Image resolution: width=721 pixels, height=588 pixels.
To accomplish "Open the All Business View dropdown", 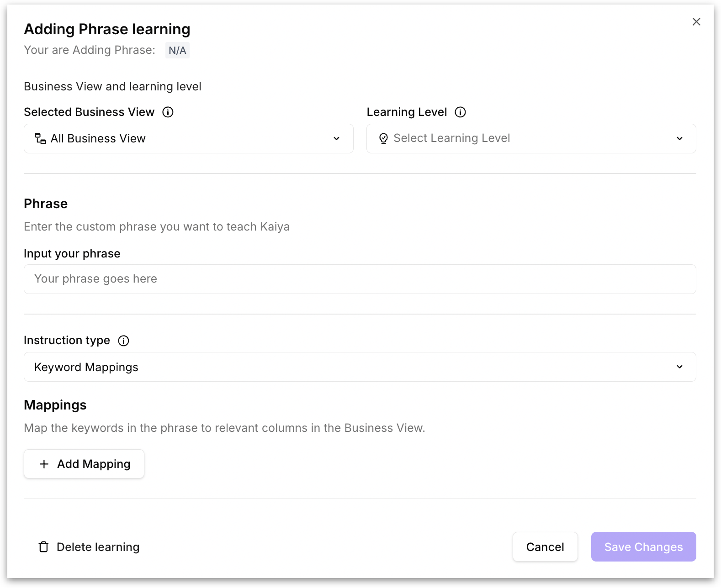I will click(188, 139).
